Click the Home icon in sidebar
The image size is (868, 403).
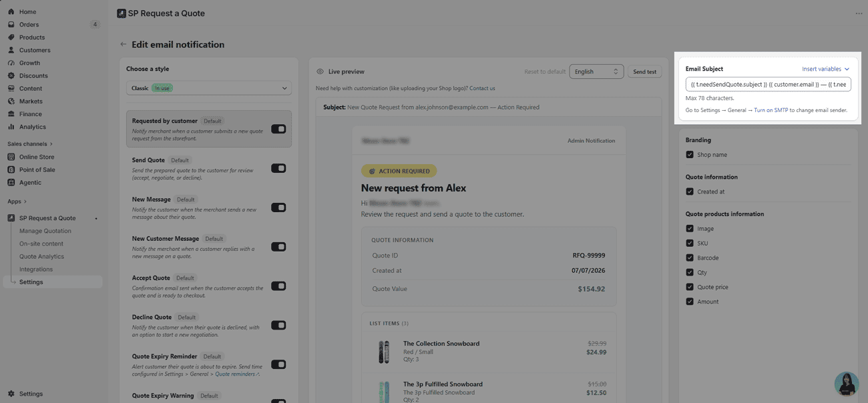pyautogui.click(x=11, y=12)
